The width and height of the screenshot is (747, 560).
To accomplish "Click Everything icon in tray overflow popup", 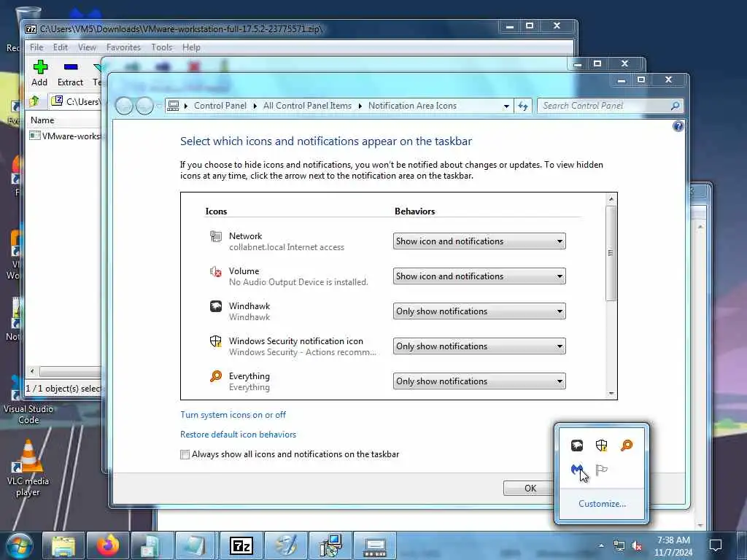I will point(627,446).
